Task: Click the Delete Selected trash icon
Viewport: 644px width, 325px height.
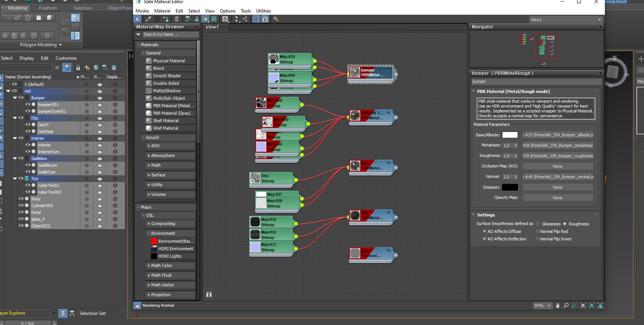Action: [177, 19]
